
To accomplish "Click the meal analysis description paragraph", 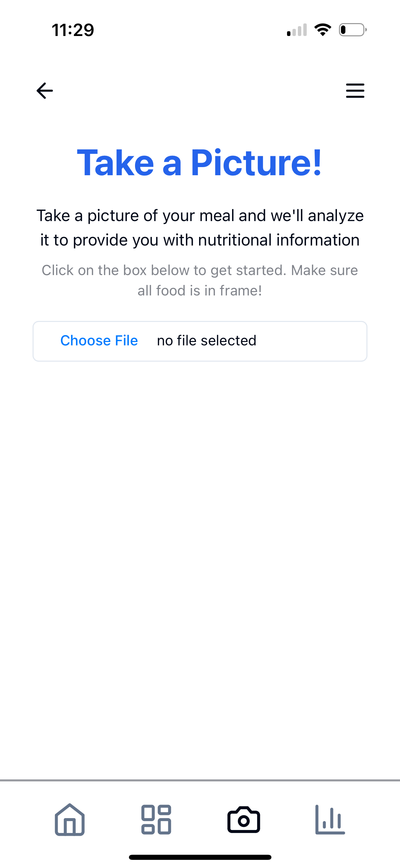I will (200, 228).
